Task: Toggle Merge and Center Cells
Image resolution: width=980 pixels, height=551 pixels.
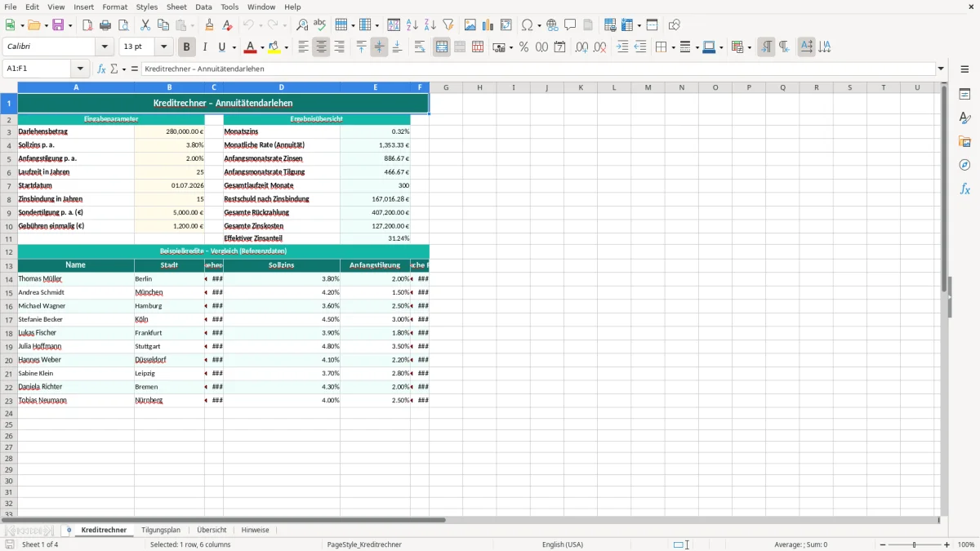Action: (442, 47)
